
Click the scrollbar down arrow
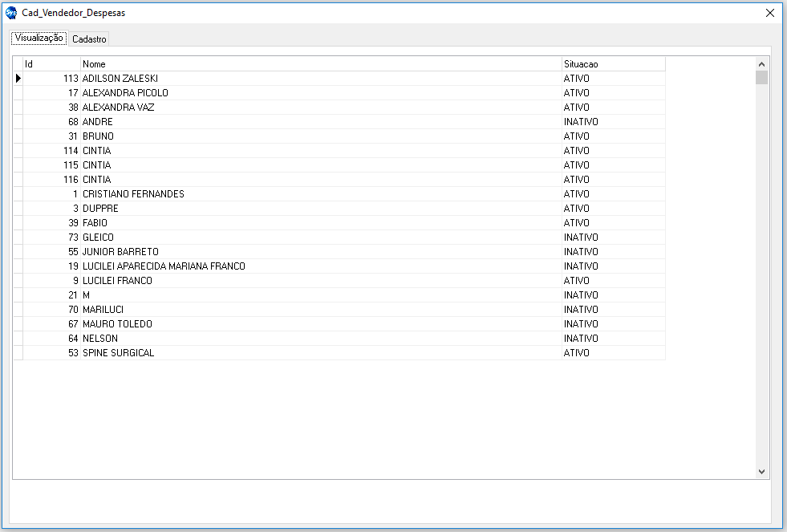(x=761, y=472)
